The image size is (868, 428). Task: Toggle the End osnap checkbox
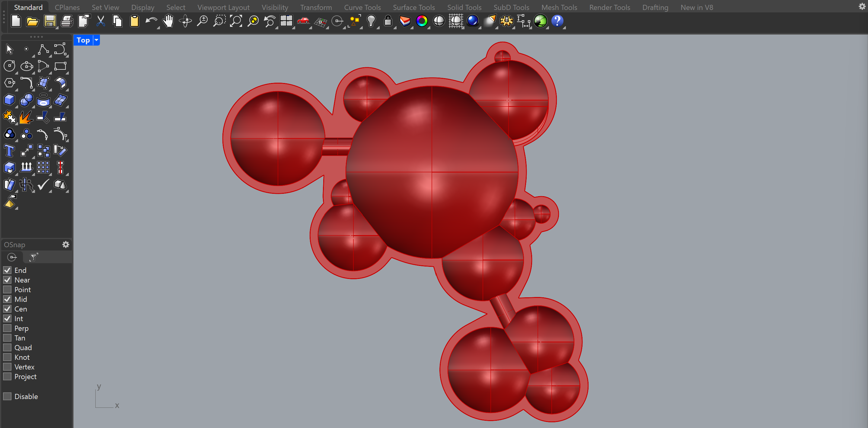point(7,270)
